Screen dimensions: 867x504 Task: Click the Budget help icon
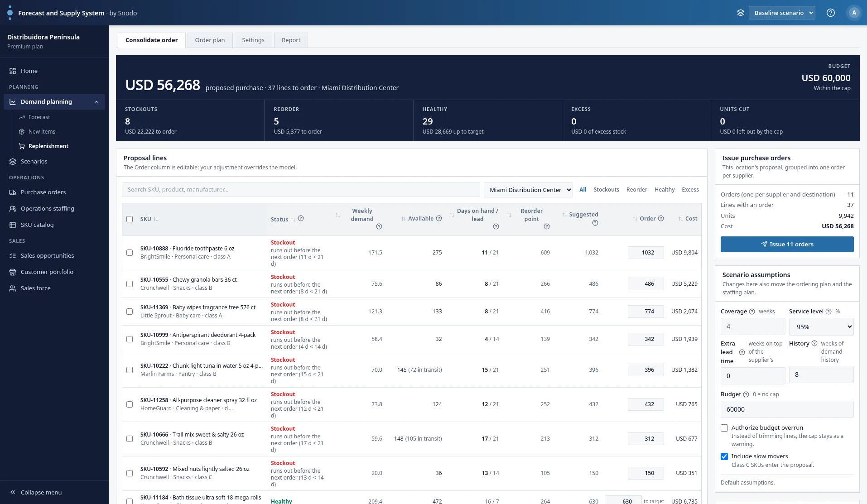(x=746, y=394)
